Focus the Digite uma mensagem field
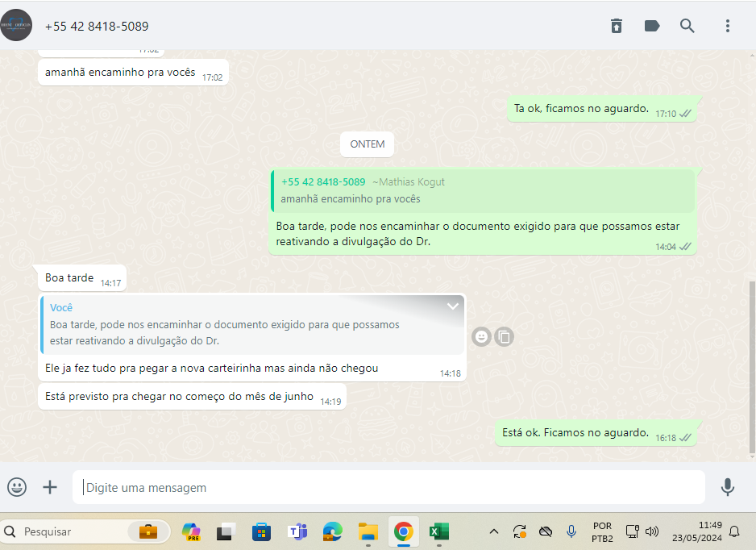 (x=388, y=487)
